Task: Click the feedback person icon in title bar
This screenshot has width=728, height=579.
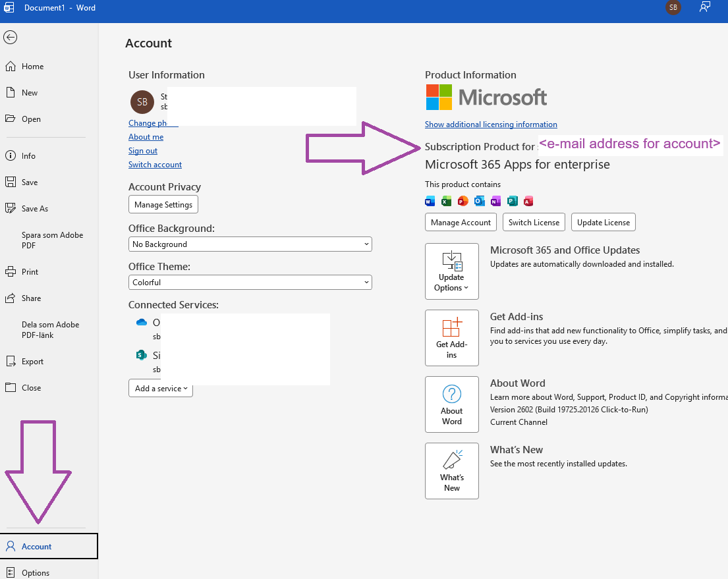Action: point(705,7)
